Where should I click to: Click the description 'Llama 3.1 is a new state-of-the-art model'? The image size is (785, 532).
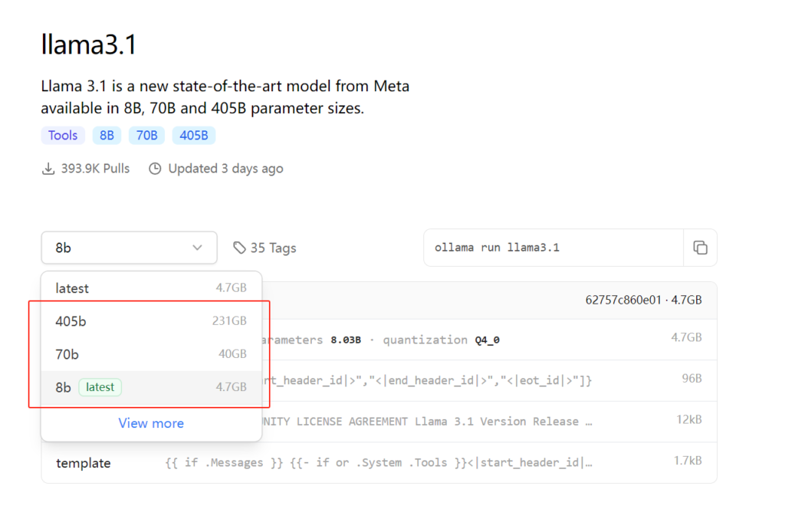pyautogui.click(x=225, y=97)
